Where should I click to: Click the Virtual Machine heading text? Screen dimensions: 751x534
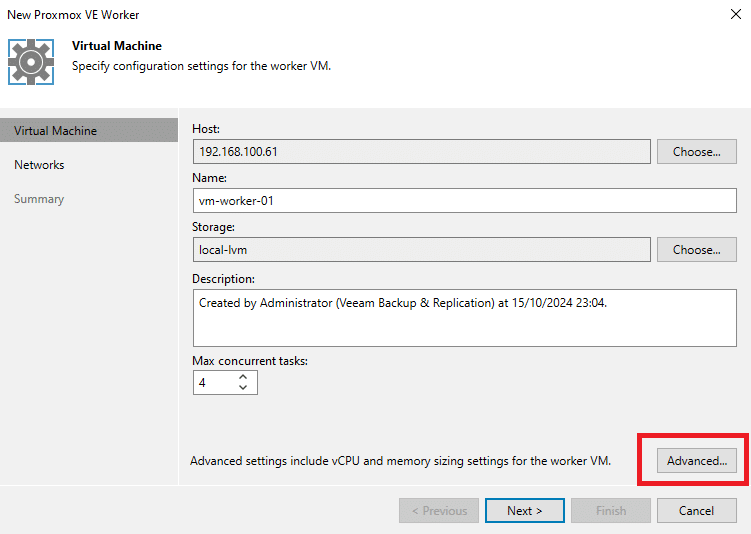(x=117, y=46)
